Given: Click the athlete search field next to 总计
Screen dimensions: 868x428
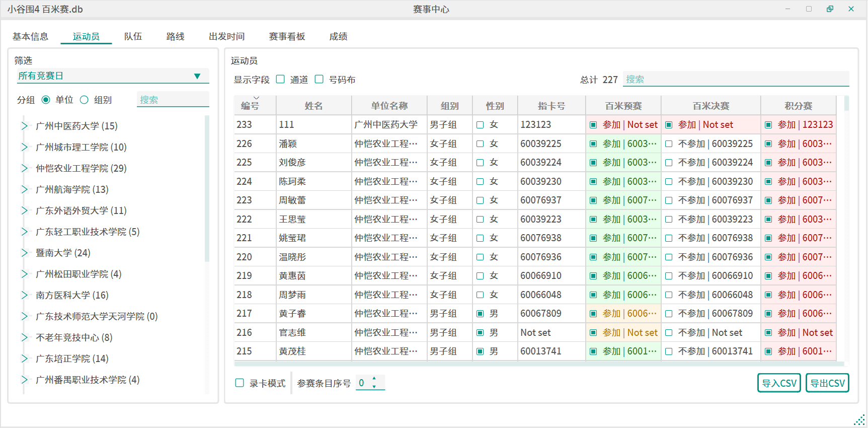Looking at the screenshot, I should coord(735,80).
